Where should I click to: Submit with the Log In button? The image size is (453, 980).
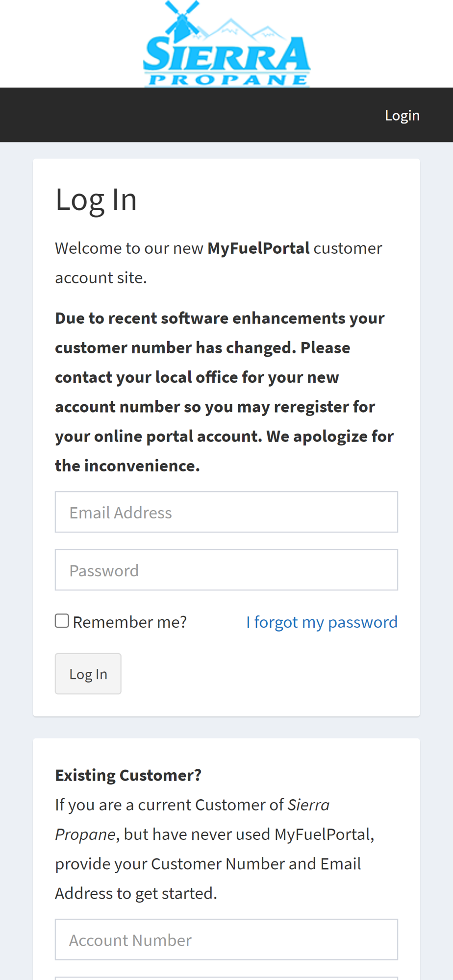click(x=88, y=674)
